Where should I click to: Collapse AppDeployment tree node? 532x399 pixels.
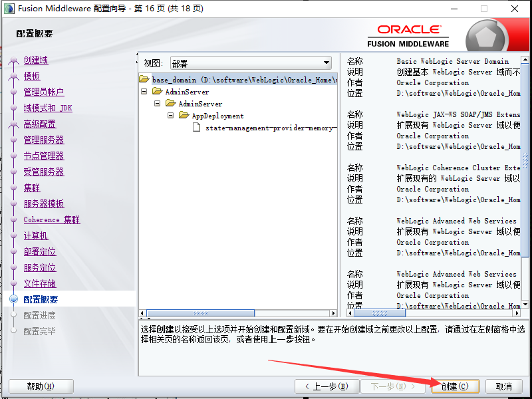point(171,115)
